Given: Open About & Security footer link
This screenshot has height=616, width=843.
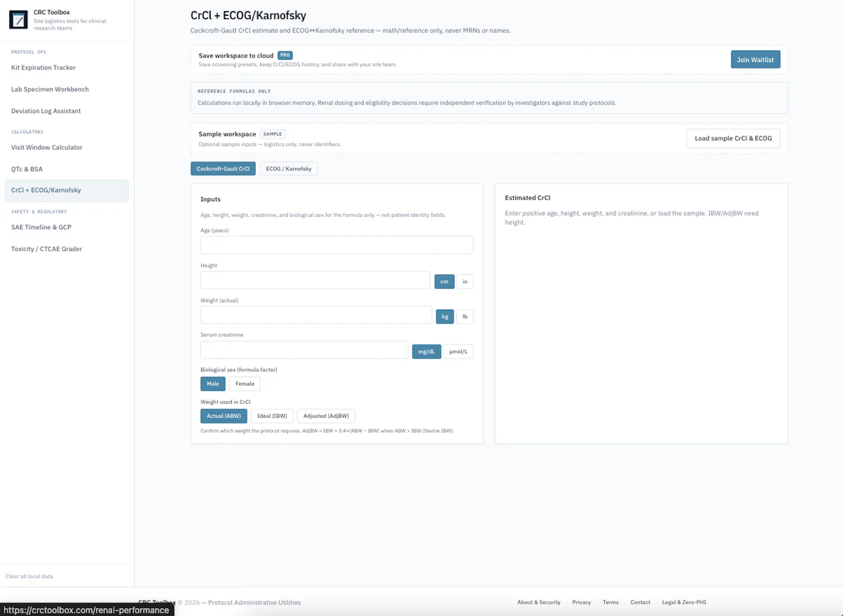Looking at the screenshot, I should click(538, 602).
